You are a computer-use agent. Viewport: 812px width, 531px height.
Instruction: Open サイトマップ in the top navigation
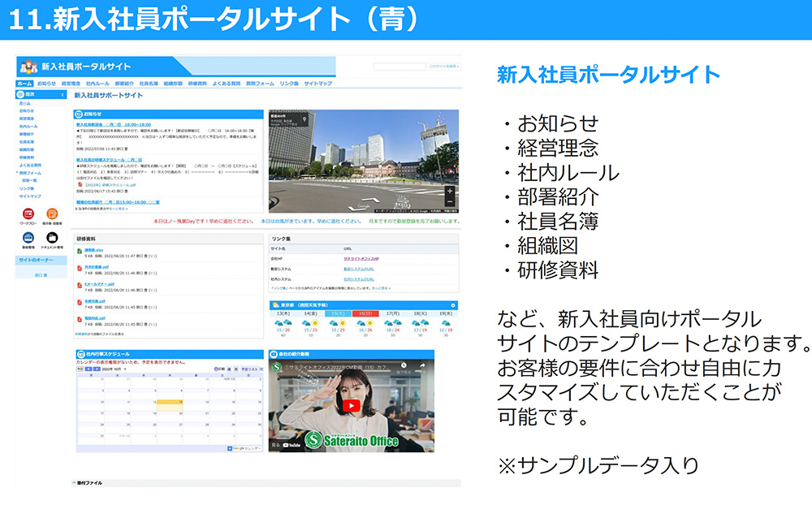click(x=318, y=84)
